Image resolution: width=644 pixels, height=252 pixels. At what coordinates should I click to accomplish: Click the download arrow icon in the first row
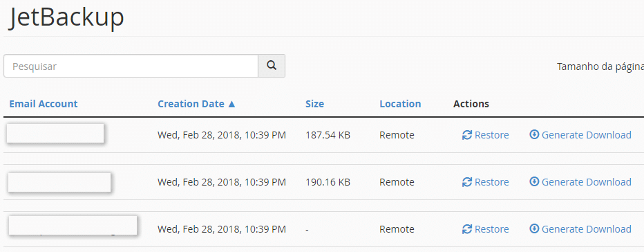click(x=534, y=134)
